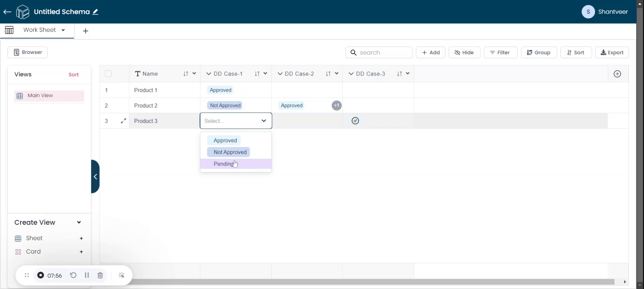Select Pending from the dropdown list
The height and width of the screenshot is (289, 644).
point(224,164)
